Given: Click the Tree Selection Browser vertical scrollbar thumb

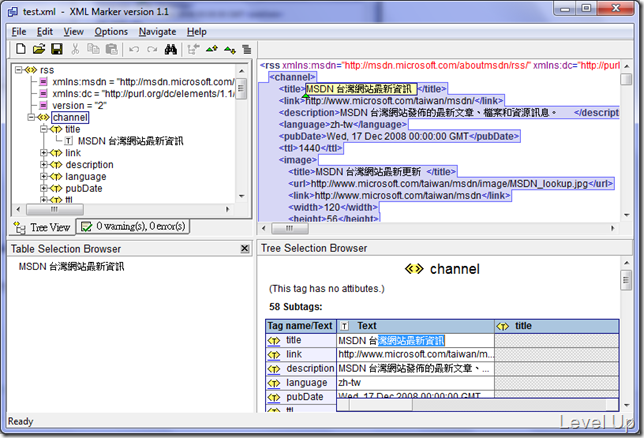Looking at the screenshot, I should 626,280.
